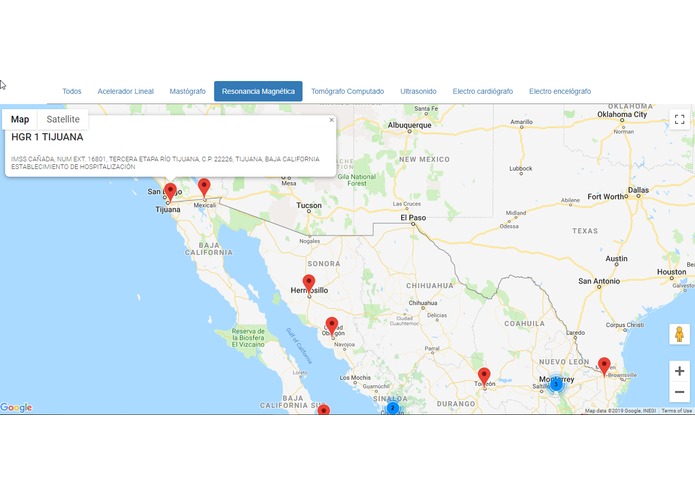Click the Albuquerque city label
This screenshot has height=494, width=695.
coord(410,125)
